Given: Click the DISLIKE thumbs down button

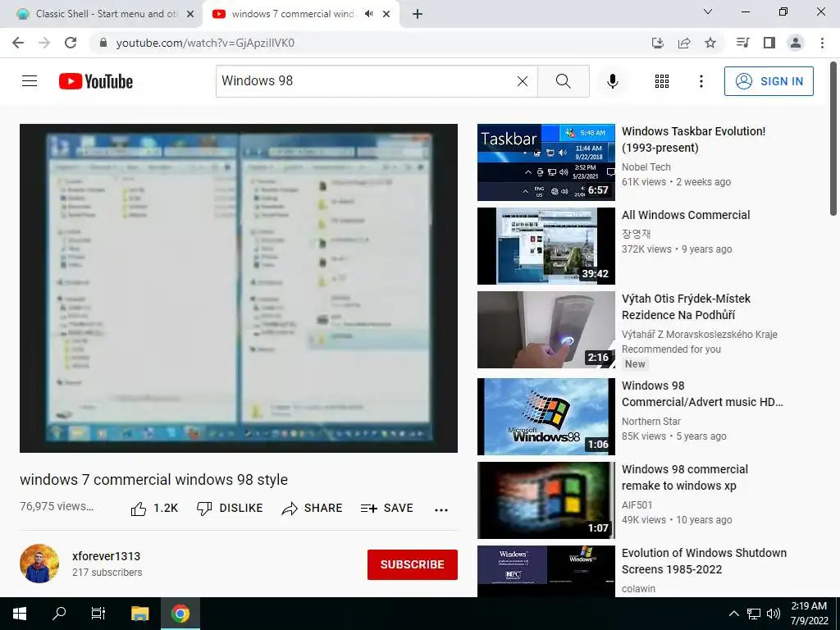Looking at the screenshot, I should (230, 508).
